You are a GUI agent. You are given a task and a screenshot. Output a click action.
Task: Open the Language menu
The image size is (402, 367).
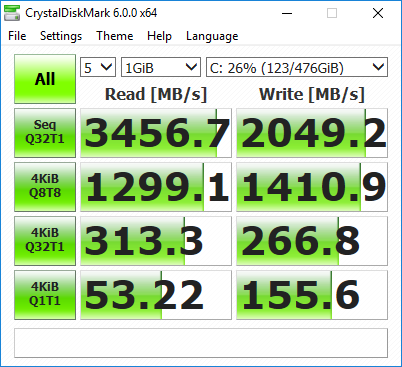(212, 36)
